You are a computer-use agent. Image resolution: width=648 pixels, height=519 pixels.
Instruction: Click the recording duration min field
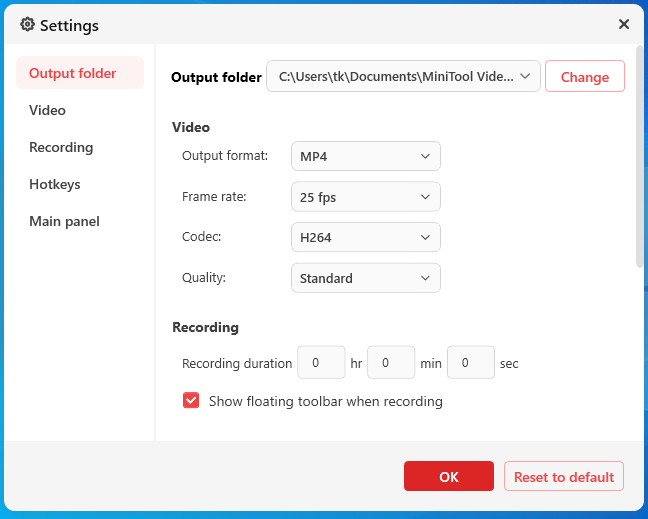(391, 362)
